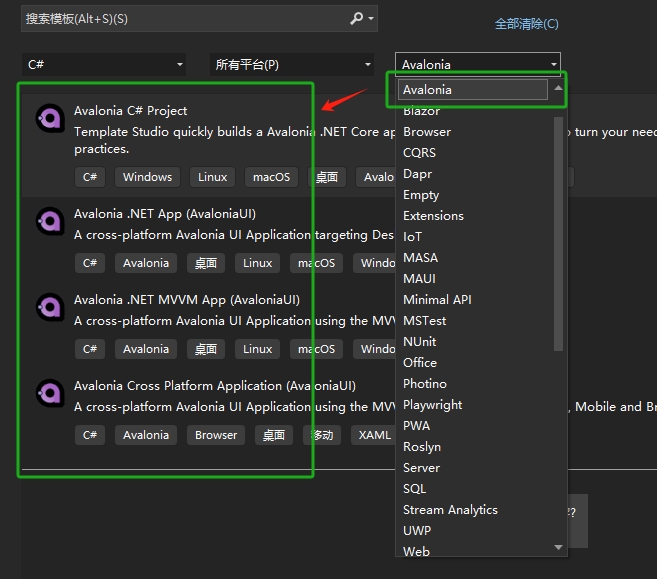Click 移动 tag on Cross Platform Application
The height and width of the screenshot is (579, 657).
[322, 435]
